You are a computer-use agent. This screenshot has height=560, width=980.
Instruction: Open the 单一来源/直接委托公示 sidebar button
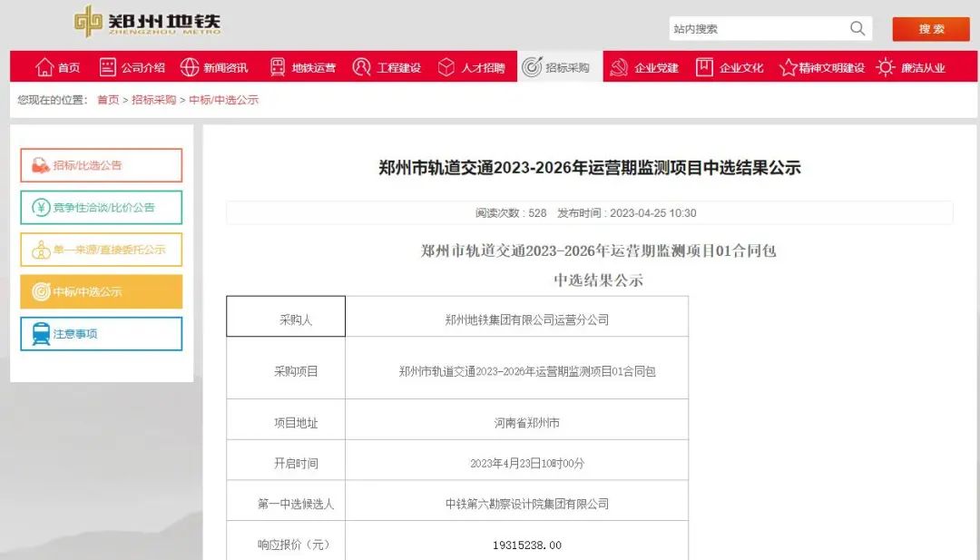[102, 250]
